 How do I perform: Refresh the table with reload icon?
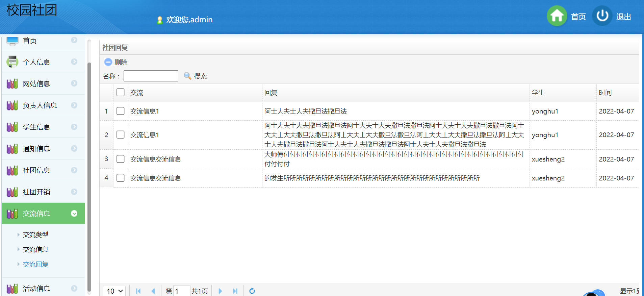[x=252, y=291]
